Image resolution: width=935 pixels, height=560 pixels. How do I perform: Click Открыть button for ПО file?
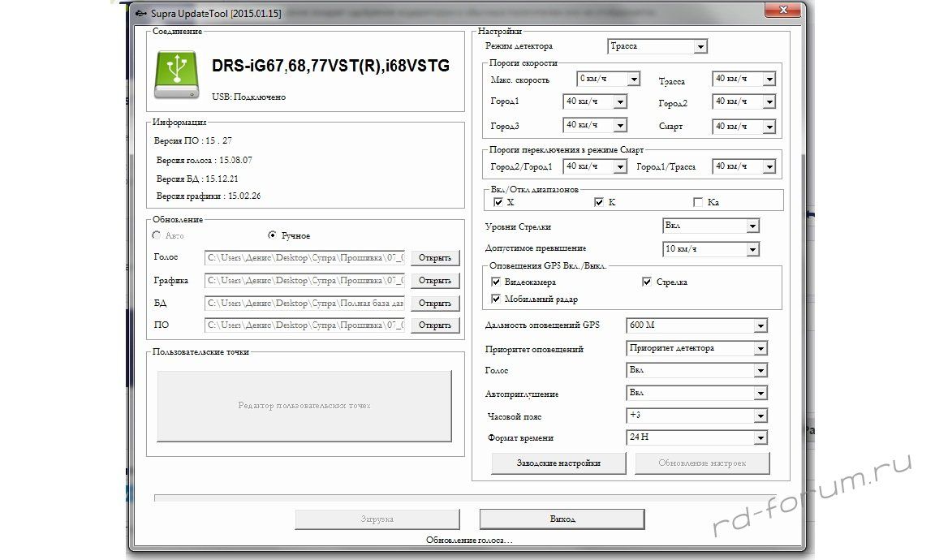coord(435,325)
